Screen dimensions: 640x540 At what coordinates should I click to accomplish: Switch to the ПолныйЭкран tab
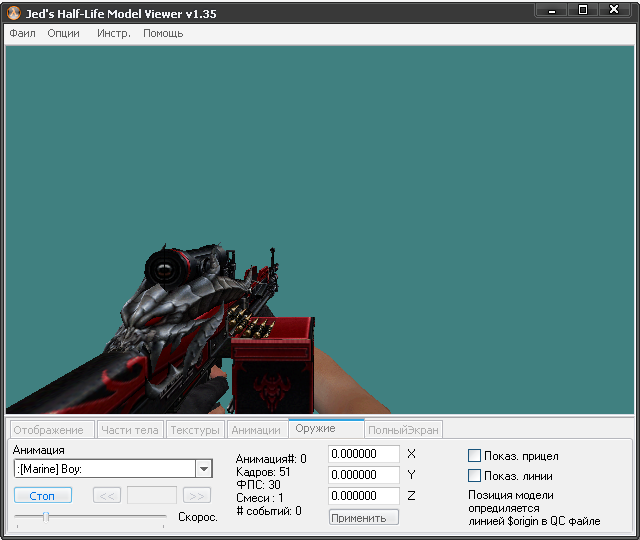pyautogui.click(x=403, y=430)
